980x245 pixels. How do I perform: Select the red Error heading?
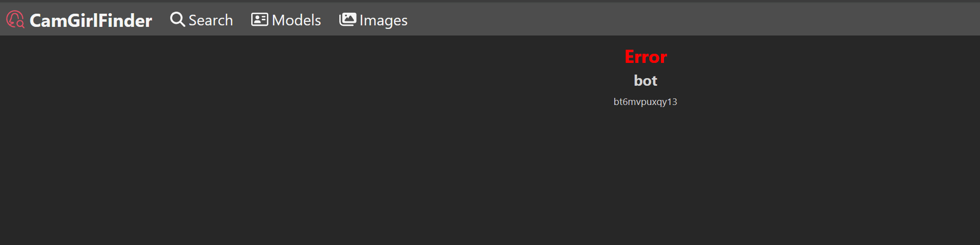coord(645,57)
